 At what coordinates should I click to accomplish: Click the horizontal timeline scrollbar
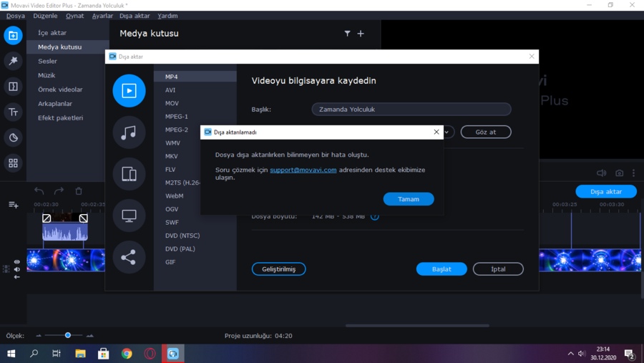tap(417, 326)
